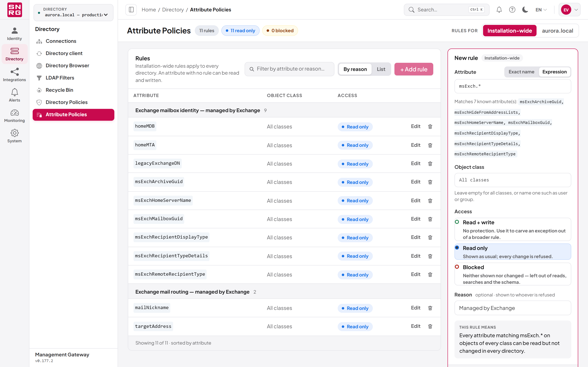Switch to dark mode moon icon

point(525,10)
